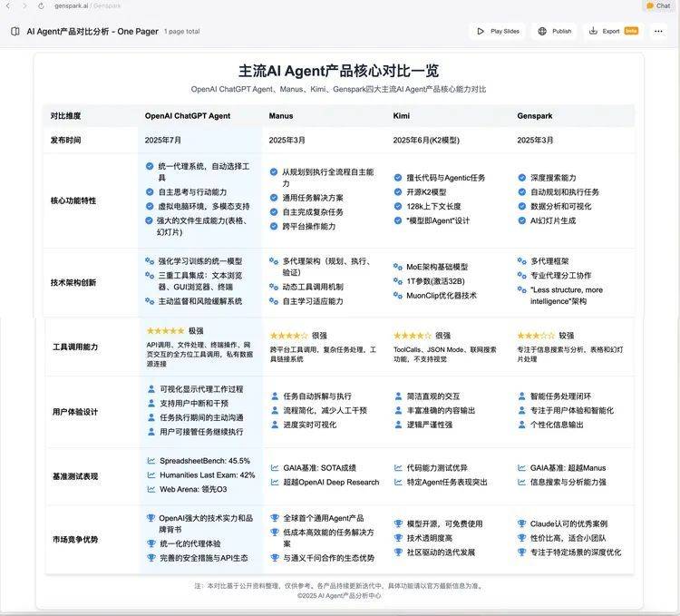This screenshot has width=680, height=616.
Task: Click the Play Slides button
Action: pos(497,31)
